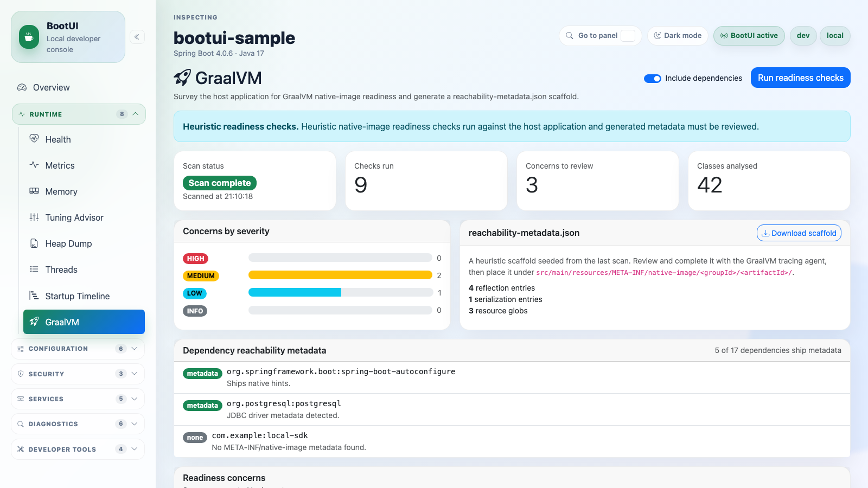Click the Services section icon
868x488 pixels.
(x=21, y=399)
